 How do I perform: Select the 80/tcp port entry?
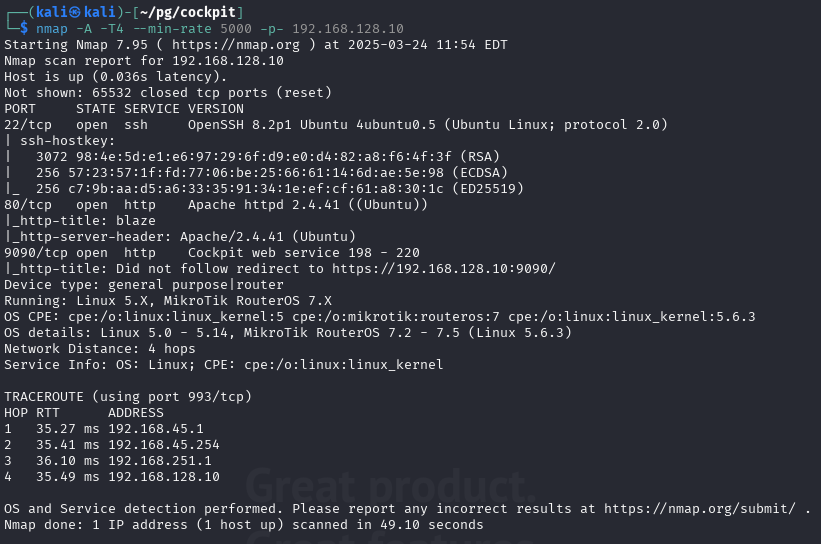28,205
